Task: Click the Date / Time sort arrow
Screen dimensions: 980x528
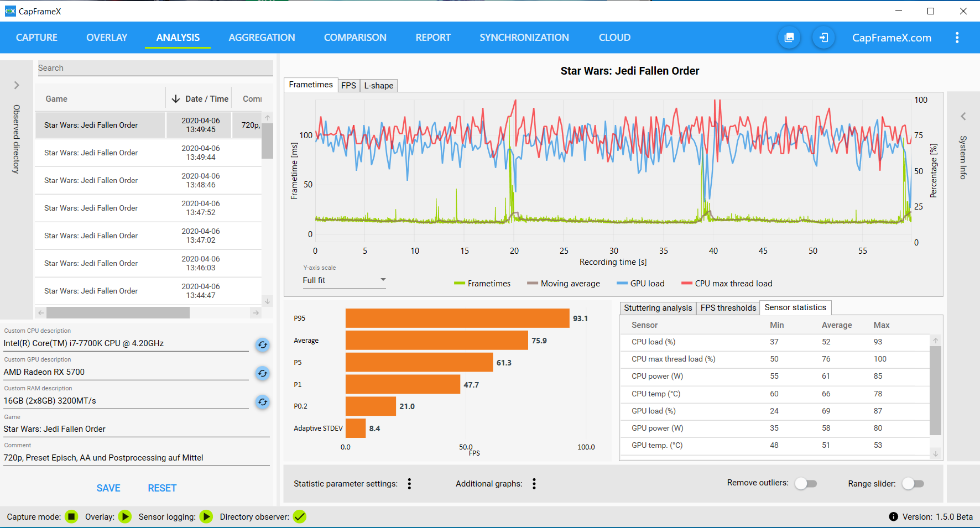Action: click(x=176, y=98)
